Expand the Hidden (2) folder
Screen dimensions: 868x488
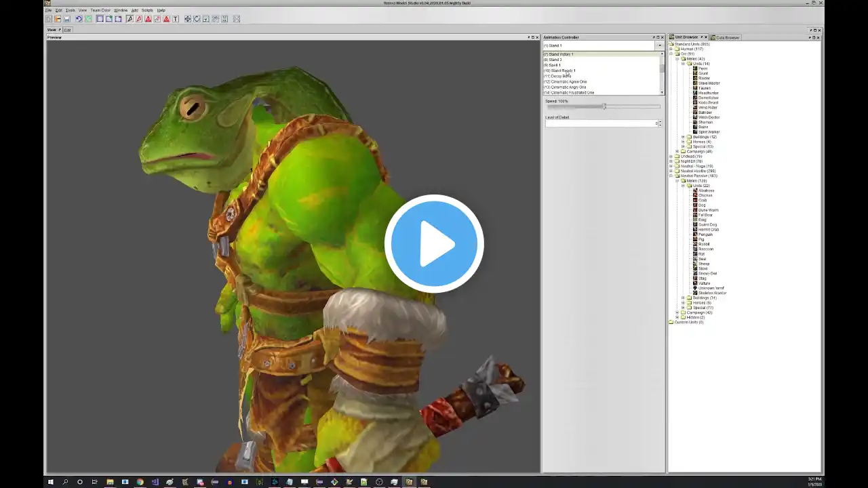(677, 317)
